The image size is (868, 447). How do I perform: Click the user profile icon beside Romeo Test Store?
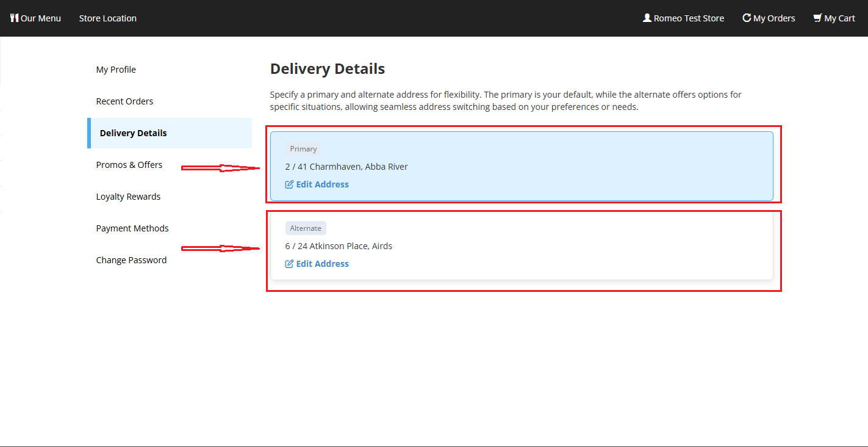tap(647, 18)
